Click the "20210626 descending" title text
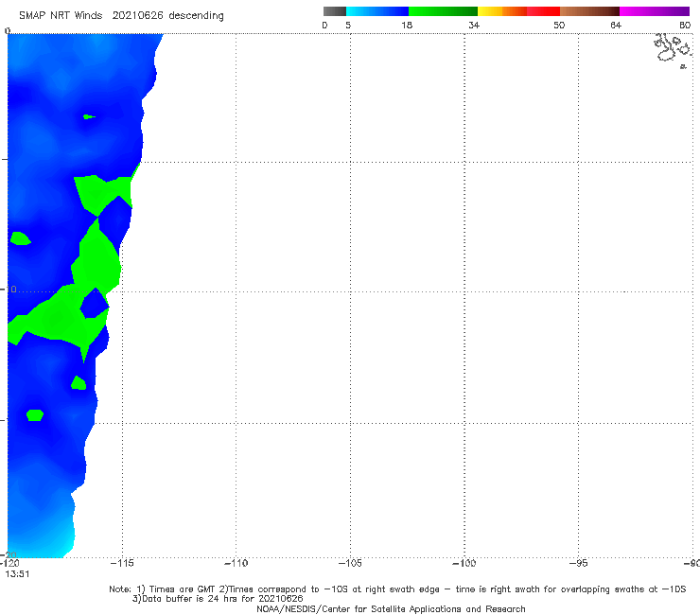Image resolution: width=700 pixels, height=615 pixels. 167,16
